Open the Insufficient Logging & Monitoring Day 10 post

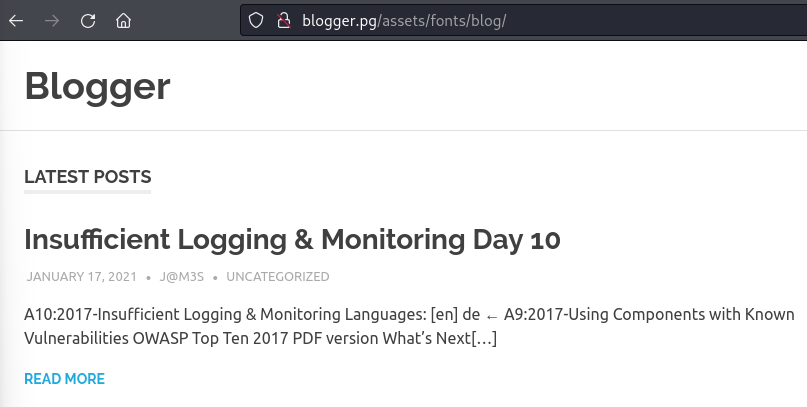(292, 239)
